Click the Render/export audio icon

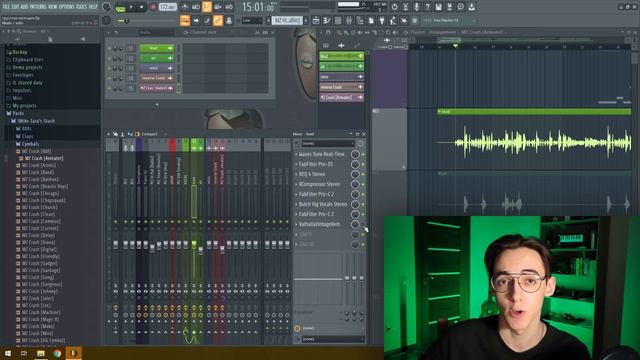pos(449,7)
